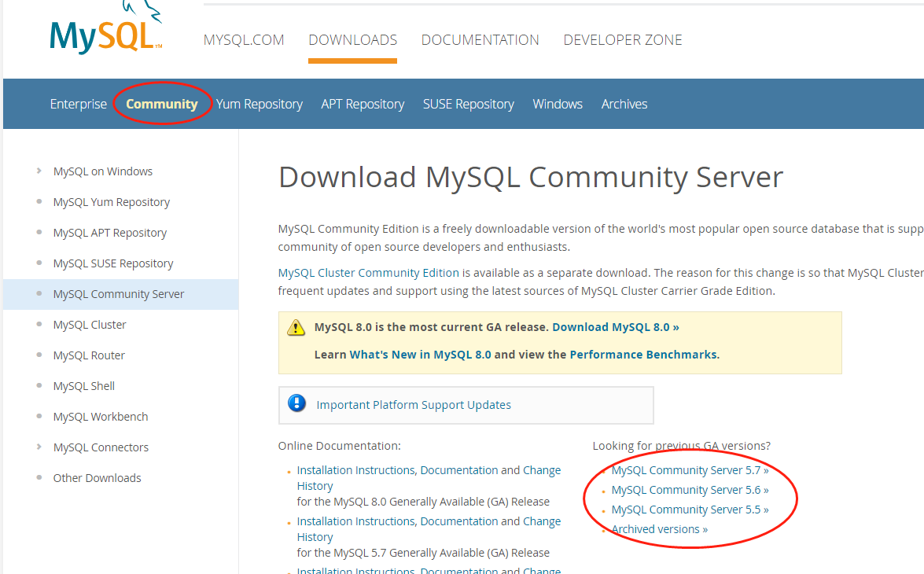
Task: Open MySQL Cluster in sidebar
Action: tap(90, 325)
